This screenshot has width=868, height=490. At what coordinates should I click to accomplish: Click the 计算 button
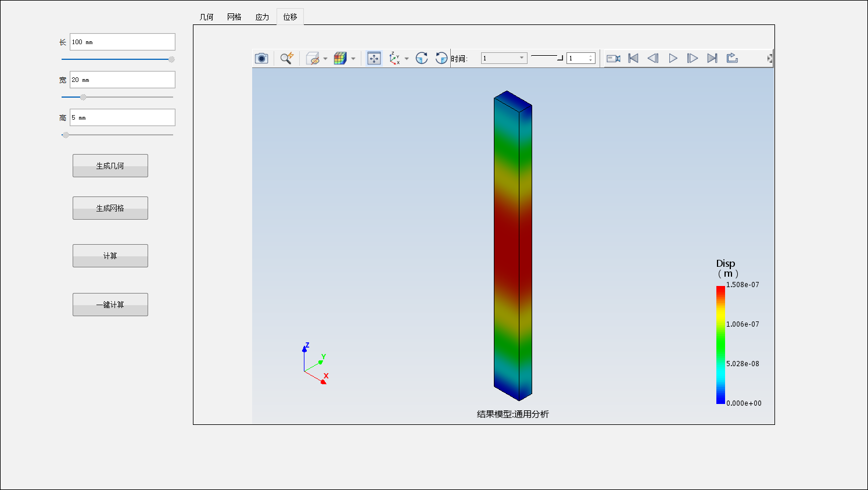(x=110, y=256)
